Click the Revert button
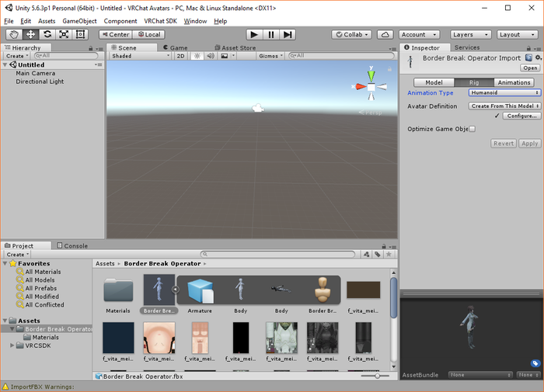Viewport: 544px width, 392px height. click(x=504, y=144)
